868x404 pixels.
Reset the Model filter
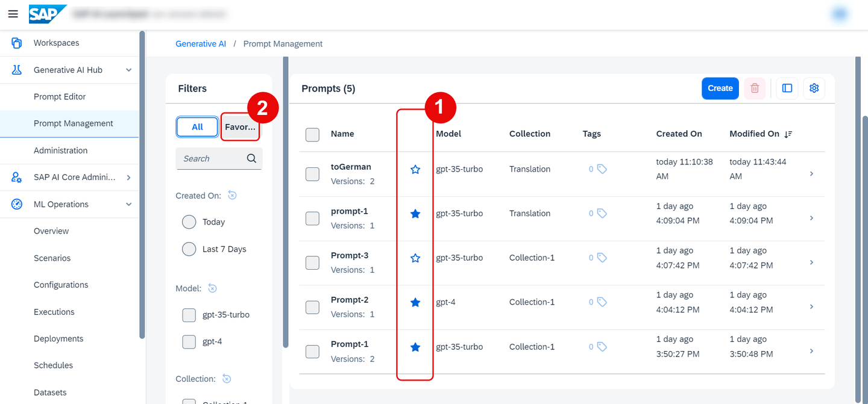point(212,288)
